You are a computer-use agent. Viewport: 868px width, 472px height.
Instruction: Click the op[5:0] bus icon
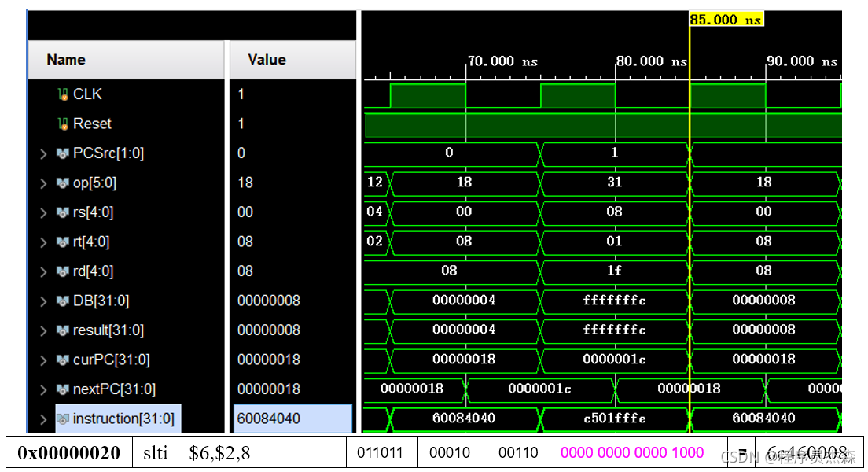coord(63,183)
